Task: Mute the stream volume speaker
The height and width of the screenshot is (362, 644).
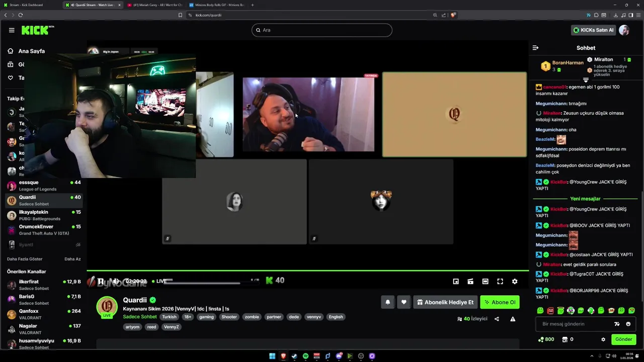Action: pos(116,281)
